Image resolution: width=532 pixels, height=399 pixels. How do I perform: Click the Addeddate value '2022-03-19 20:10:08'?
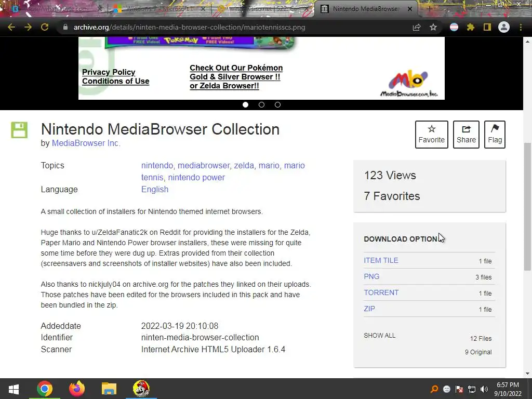180,326
